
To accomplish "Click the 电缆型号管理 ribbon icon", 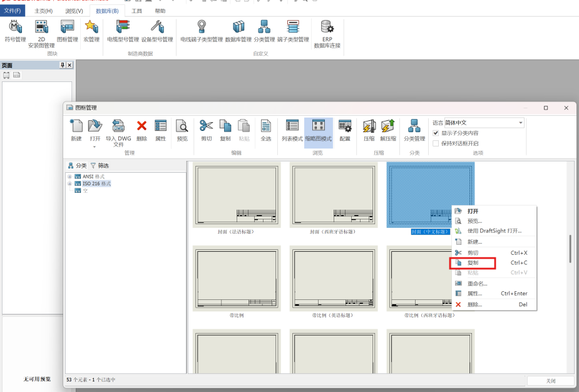I will [x=123, y=30].
